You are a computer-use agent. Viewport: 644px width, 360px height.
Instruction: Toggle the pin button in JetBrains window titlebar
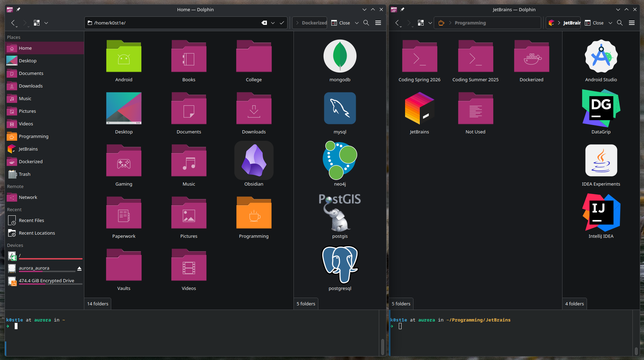click(402, 9)
